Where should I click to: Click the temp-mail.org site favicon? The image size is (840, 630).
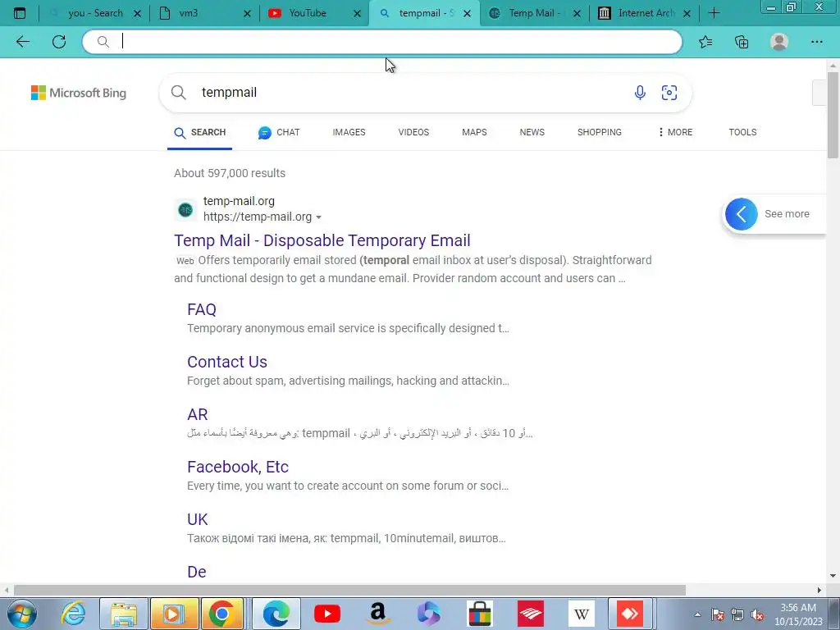point(185,209)
